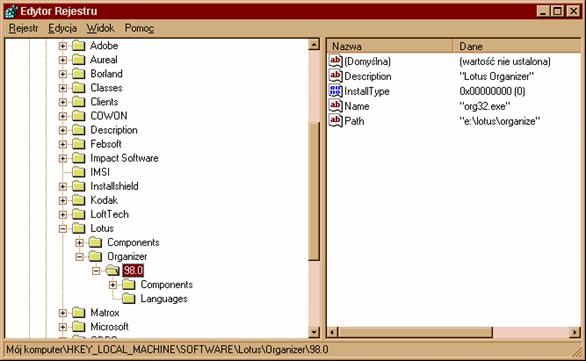Click the Name string value icon
Viewport: 586px width, 361px height.
(336, 106)
